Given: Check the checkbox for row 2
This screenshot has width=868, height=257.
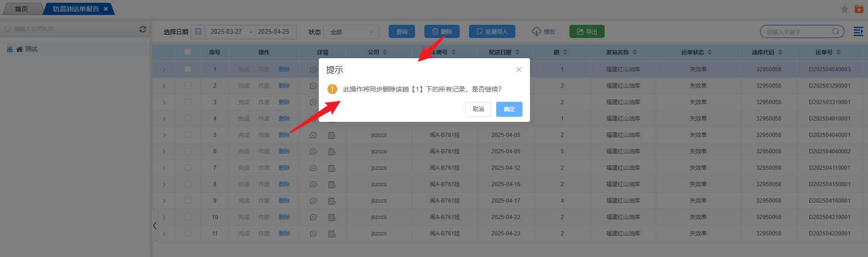Looking at the screenshot, I should 188,86.
